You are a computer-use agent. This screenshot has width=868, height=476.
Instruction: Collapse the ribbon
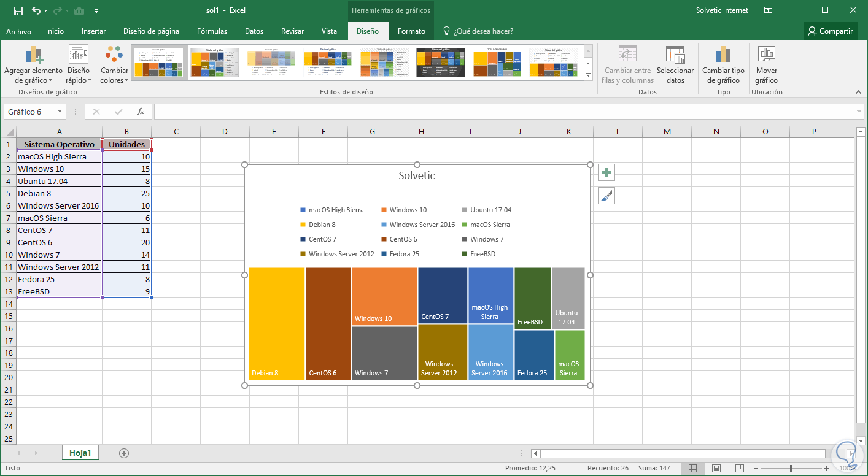[x=859, y=92]
